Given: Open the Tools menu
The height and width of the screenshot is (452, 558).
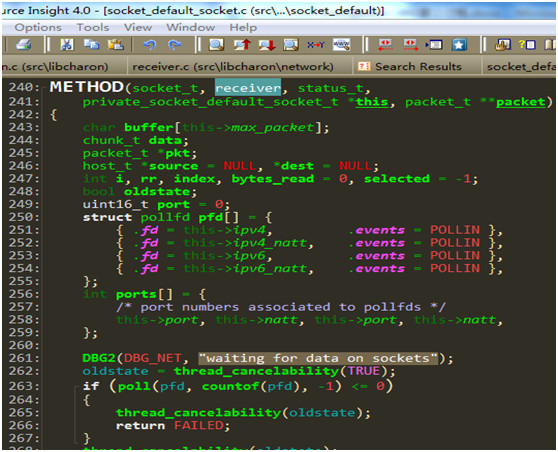Looking at the screenshot, I should (x=93, y=27).
